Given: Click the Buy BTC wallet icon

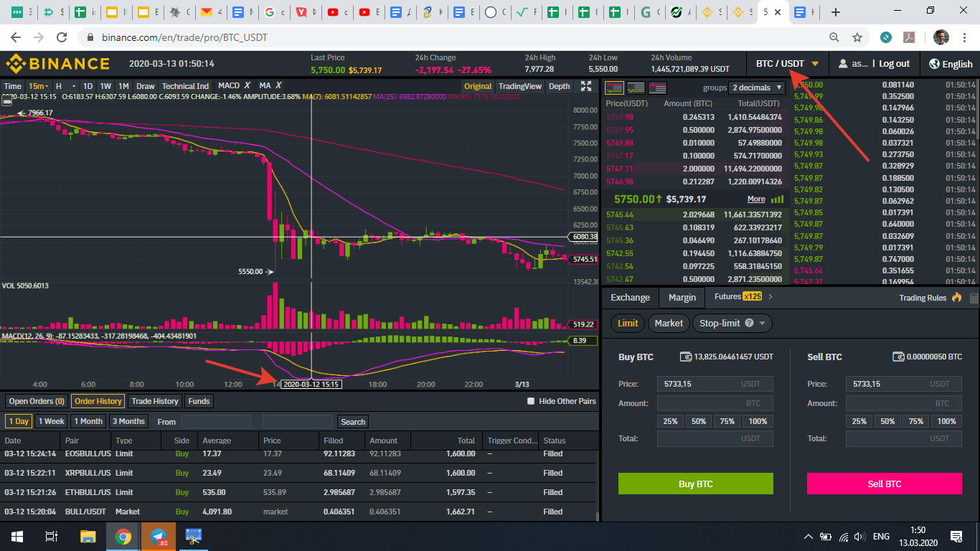Looking at the screenshot, I should 686,357.
